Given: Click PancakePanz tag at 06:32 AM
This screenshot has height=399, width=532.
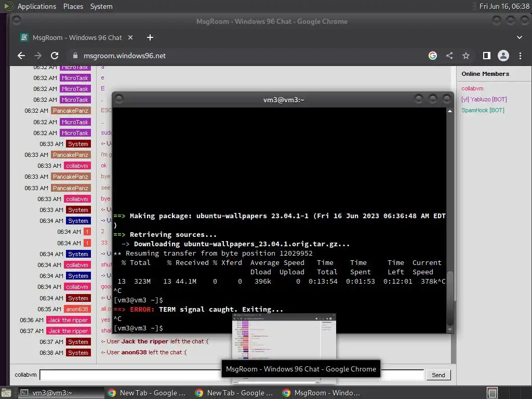Looking at the screenshot, I should (71, 111).
